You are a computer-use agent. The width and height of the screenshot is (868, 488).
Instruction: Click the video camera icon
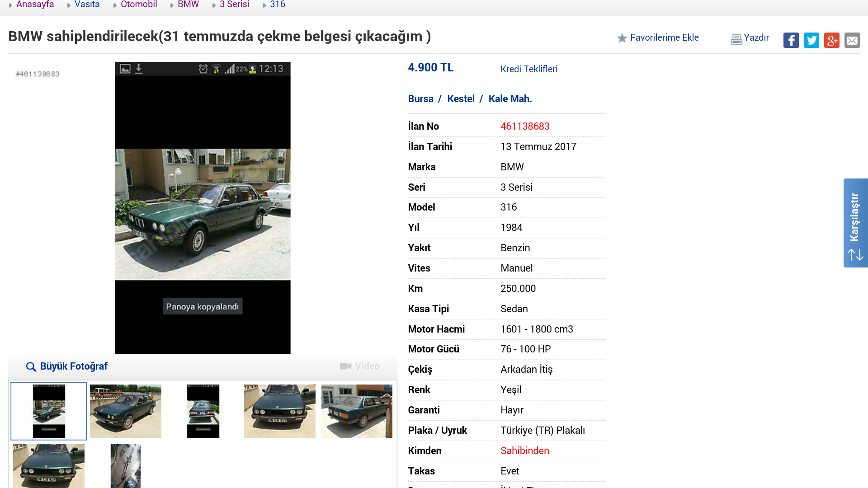click(345, 366)
